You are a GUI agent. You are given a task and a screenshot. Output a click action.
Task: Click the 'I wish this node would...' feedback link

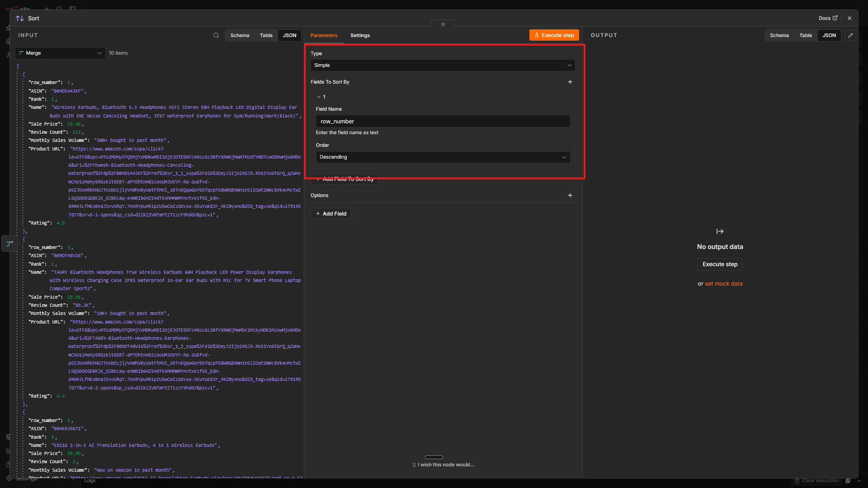pos(443,465)
